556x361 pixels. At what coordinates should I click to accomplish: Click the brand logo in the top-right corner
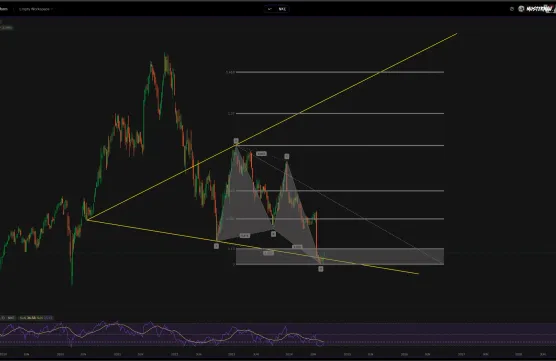540,9
